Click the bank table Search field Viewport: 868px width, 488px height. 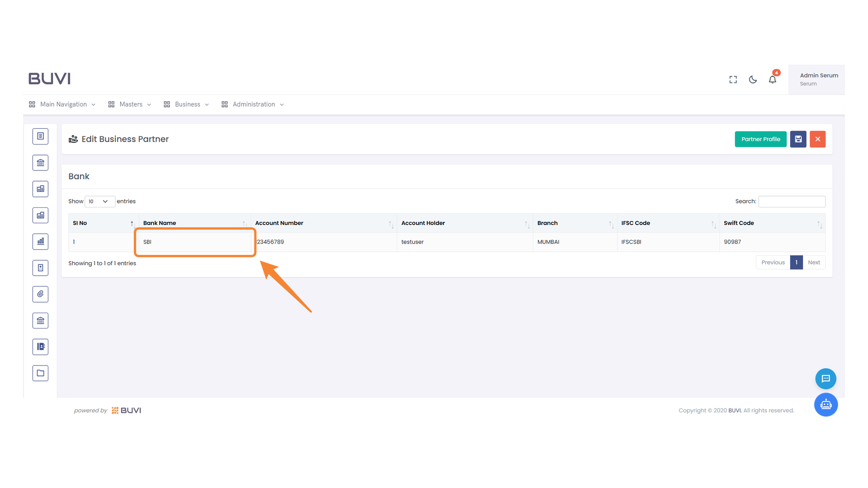pos(792,202)
